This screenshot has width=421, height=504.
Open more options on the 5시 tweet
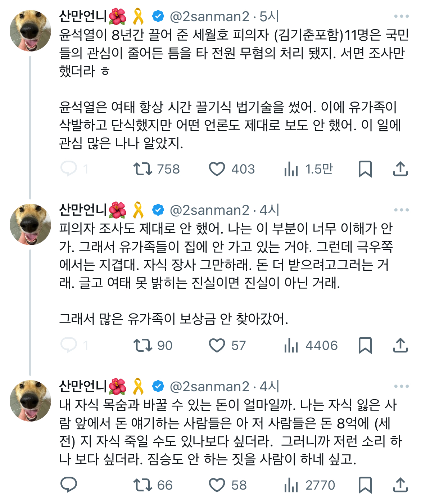tap(401, 17)
